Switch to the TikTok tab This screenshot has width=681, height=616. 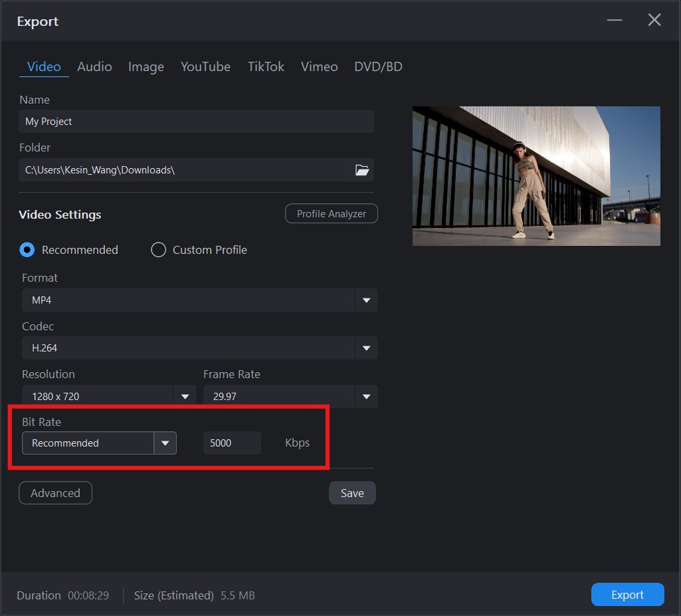[x=266, y=66]
